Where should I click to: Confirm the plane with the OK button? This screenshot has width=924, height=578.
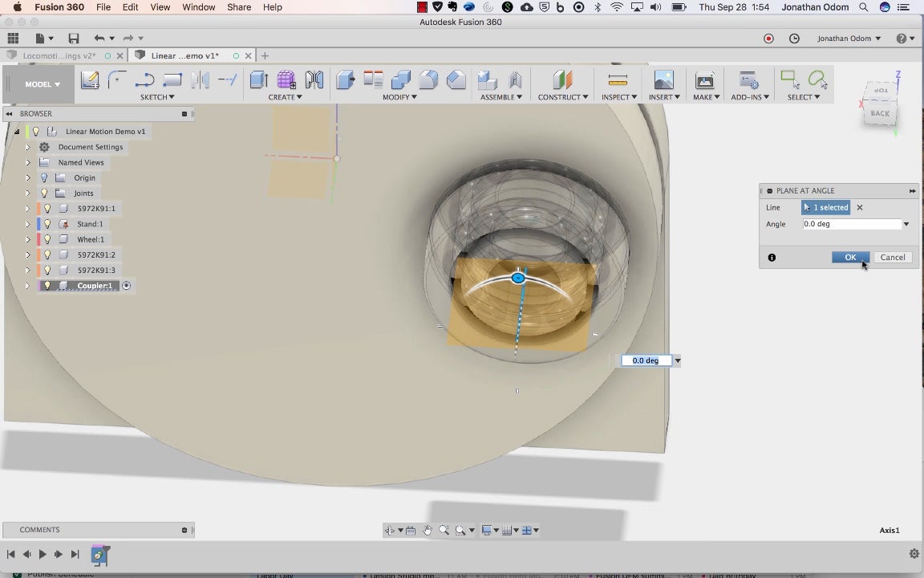point(850,257)
